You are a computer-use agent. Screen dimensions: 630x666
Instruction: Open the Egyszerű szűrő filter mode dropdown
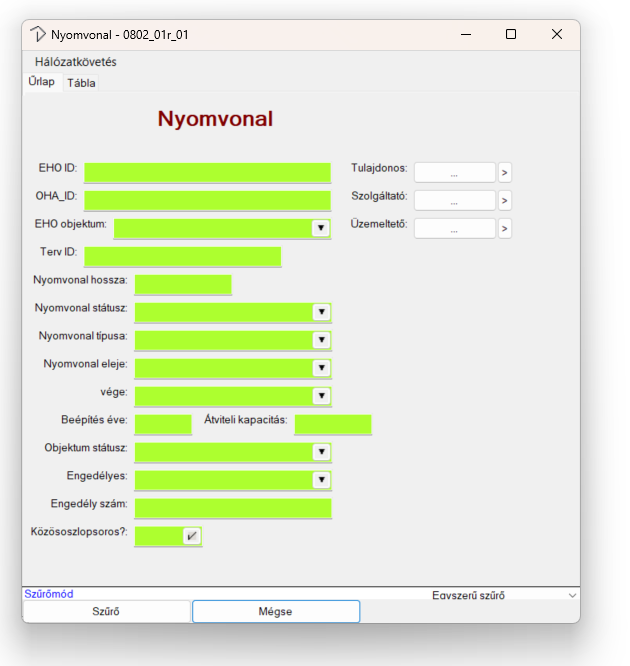572,595
